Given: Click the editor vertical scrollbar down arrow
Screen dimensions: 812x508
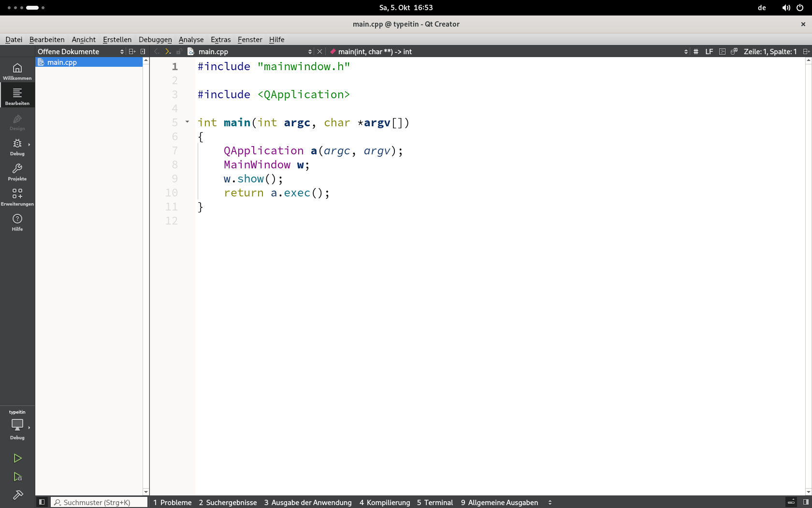Looking at the screenshot, I should pyautogui.click(x=808, y=492).
